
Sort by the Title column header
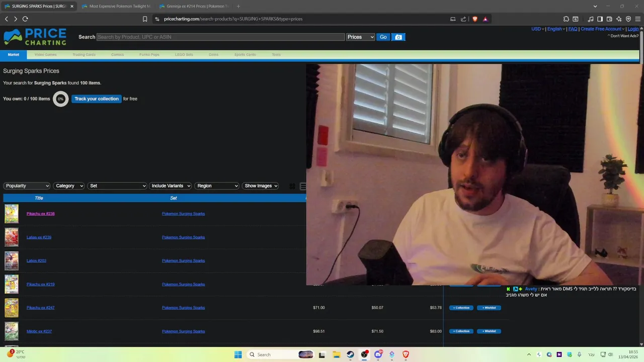tap(39, 198)
